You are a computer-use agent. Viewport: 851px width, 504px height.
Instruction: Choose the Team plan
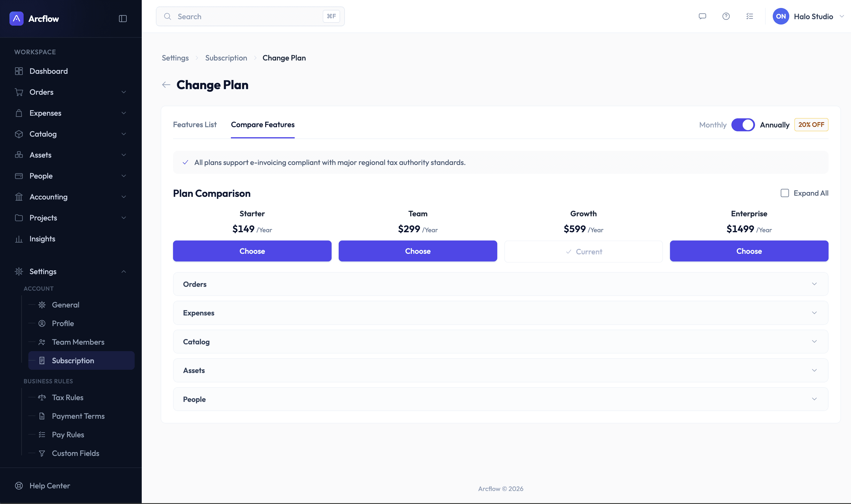[x=418, y=251]
